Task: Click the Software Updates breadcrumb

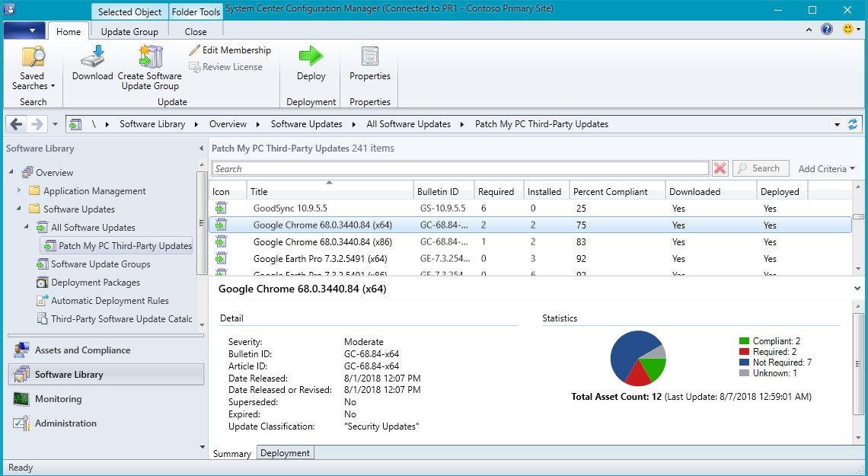Action: click(306, 124)
